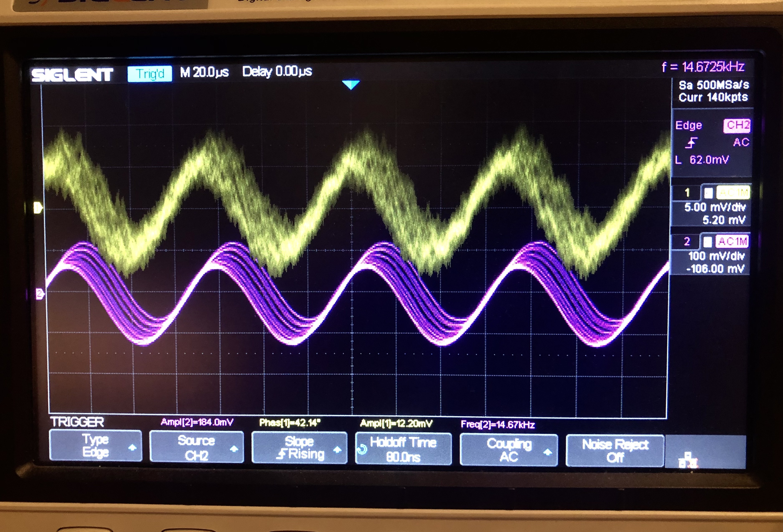The height and width of the screenshot is (532, 783).
Task: Click the AC trigger coupling label
Action: pyautogui.click(x=741, y=142)
